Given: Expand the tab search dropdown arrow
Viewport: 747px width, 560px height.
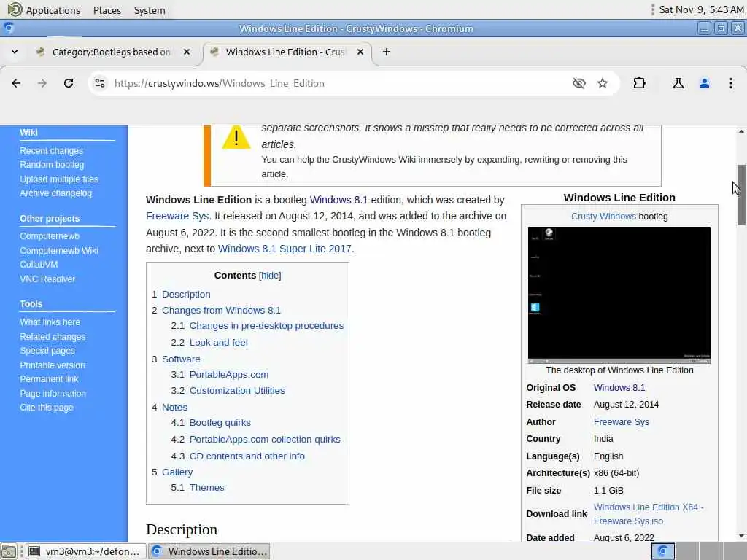Looking at the screenshot, I should click(x=15, y=52).
